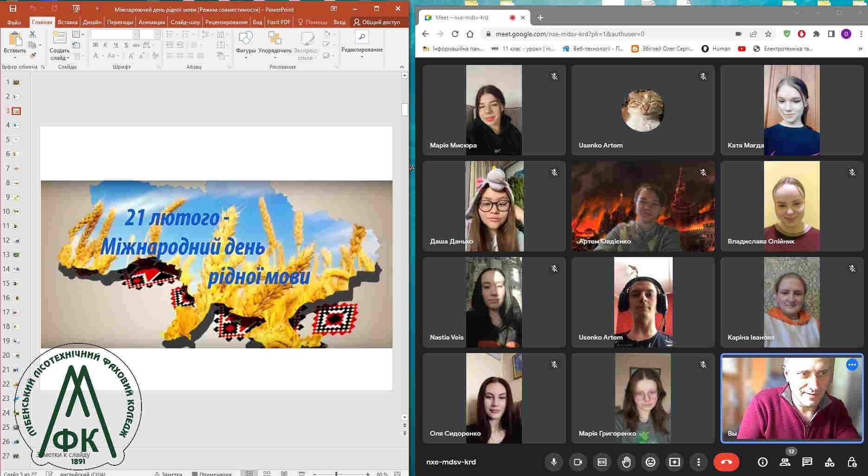Collapse the PowerPoint ribbon
The width and height of the screenshot is (868, 476).
(402, 67)
